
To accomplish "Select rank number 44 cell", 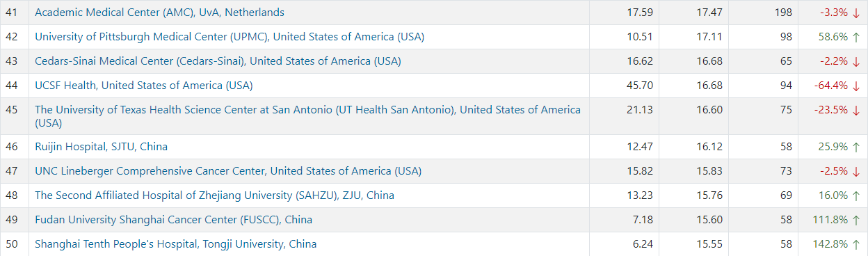I will click(14, 86).
